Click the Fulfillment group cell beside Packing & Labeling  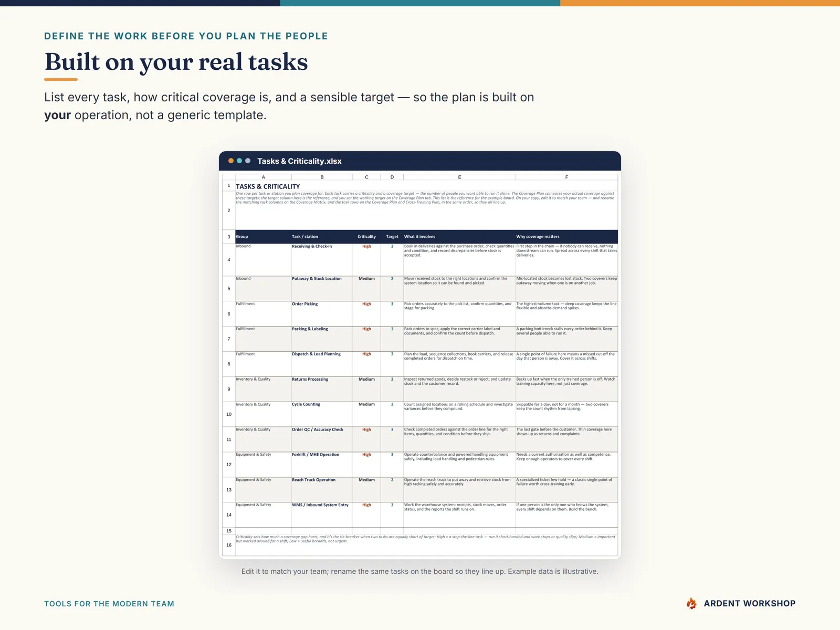(x=263, y=339)
